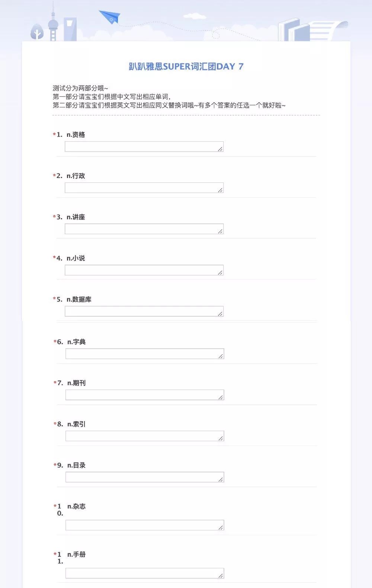The height and width of the screenshot is (588, 372).
Task: Click the blue paper plane icon
Action: (x=110, y=17)
